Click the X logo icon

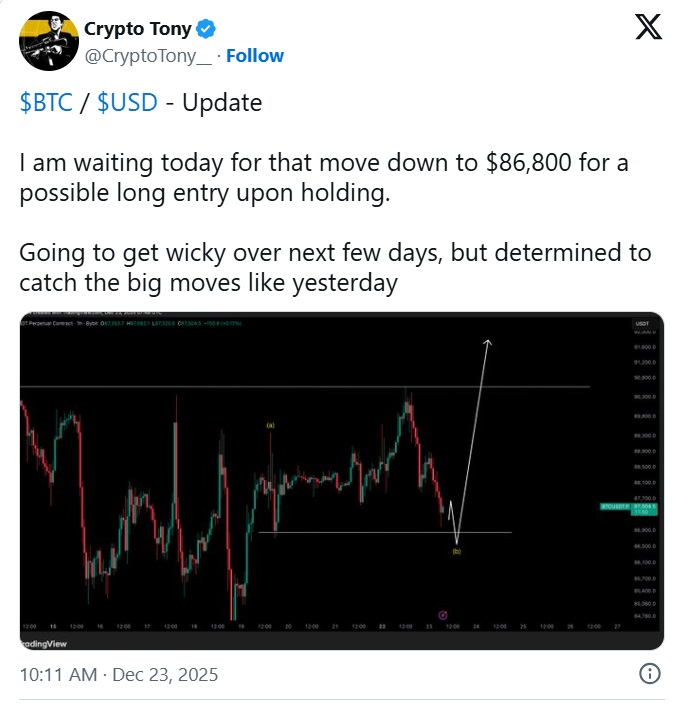click(x=647, y=29)
